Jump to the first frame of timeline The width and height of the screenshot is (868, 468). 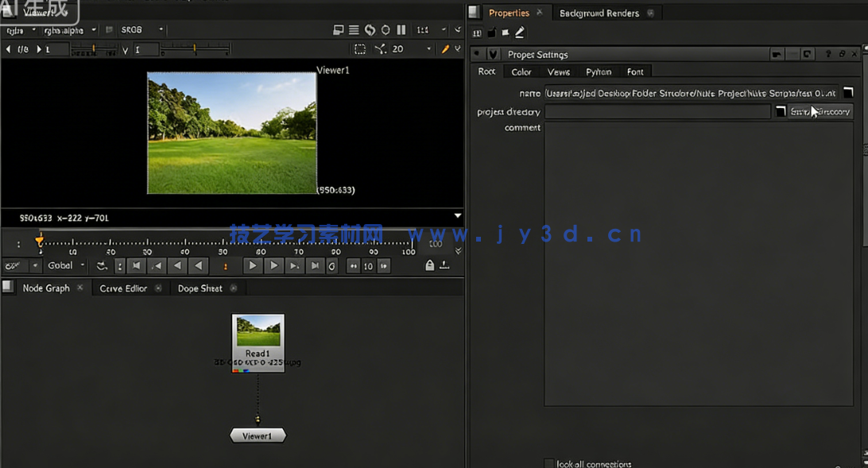click(137, 265)
